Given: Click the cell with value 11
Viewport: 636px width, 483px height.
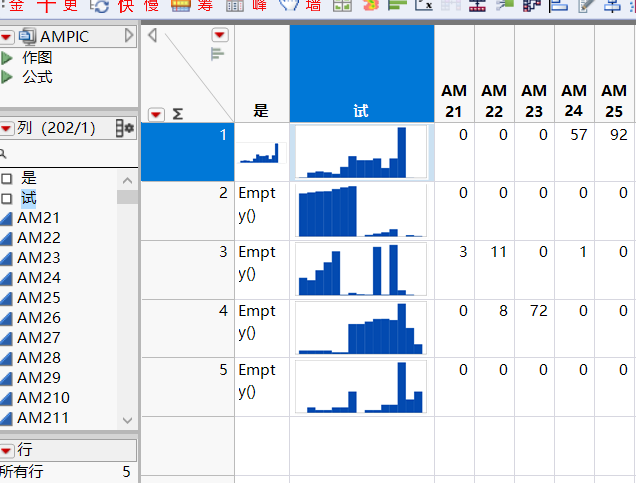Looking at the screenshot, I should click(494, 270).
